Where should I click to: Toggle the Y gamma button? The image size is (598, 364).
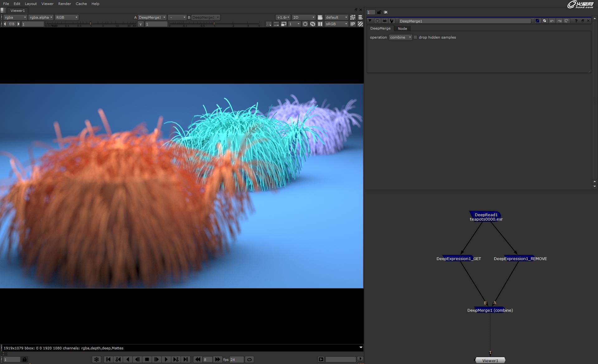(141, 24)
